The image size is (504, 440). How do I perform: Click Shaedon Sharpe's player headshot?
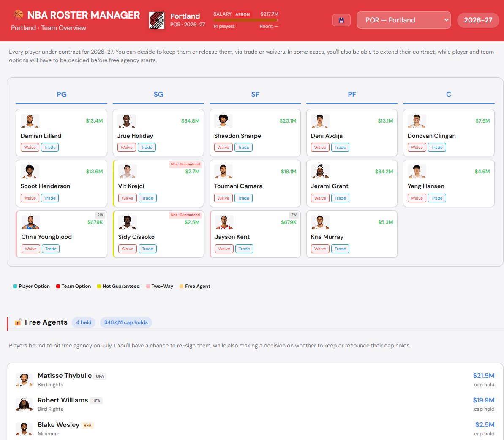(223, 121)
